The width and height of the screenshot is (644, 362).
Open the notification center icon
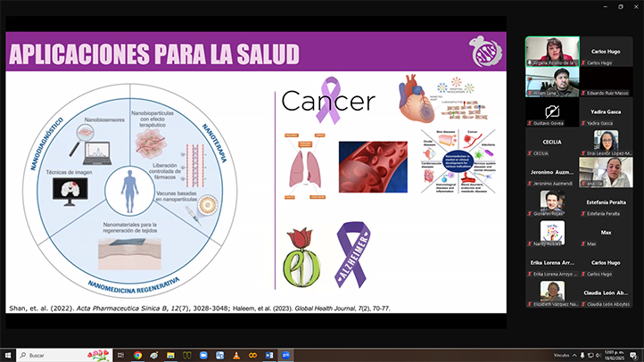[633, 356]
